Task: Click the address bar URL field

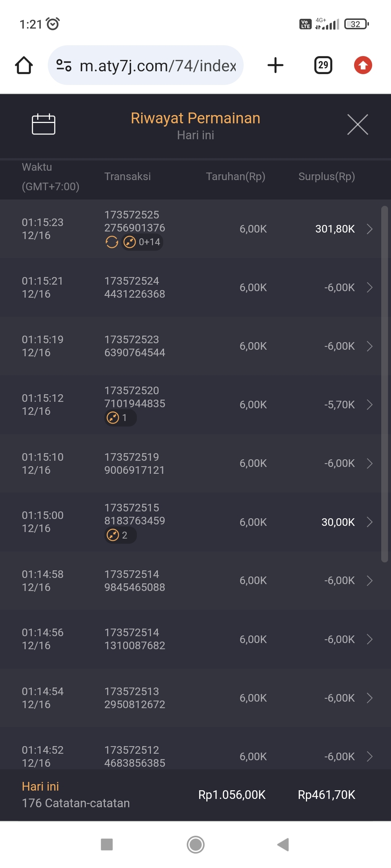Action: coord(157,65)
